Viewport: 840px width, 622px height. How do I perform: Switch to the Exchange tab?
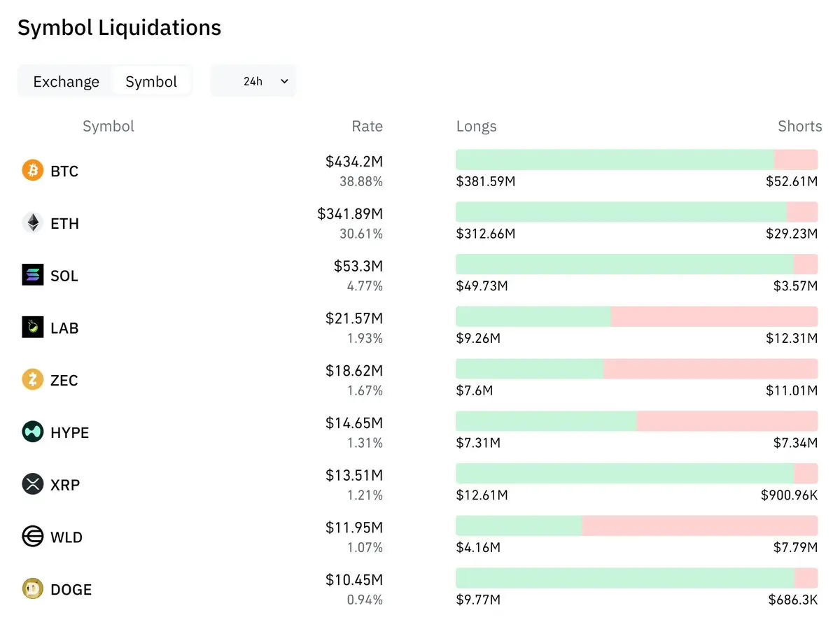66,81
